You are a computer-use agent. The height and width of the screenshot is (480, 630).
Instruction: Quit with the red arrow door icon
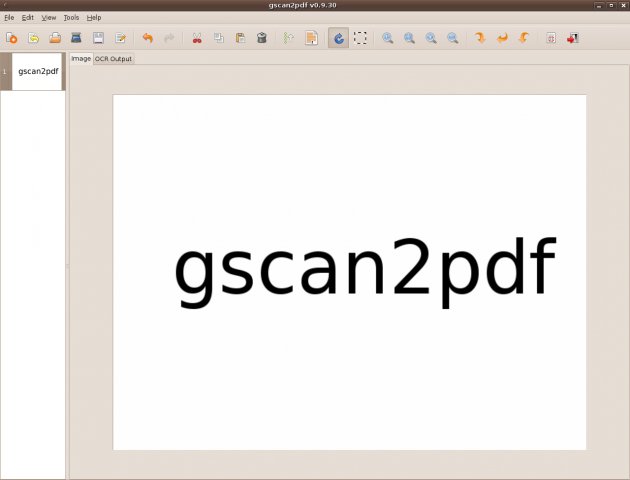tap(573, 38)
